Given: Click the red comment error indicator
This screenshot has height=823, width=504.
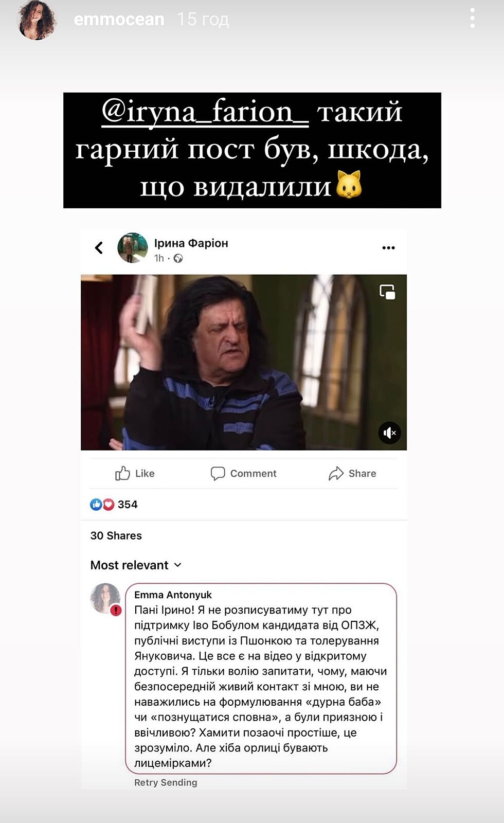Looking at the screenshot, I should click(116, 610).
